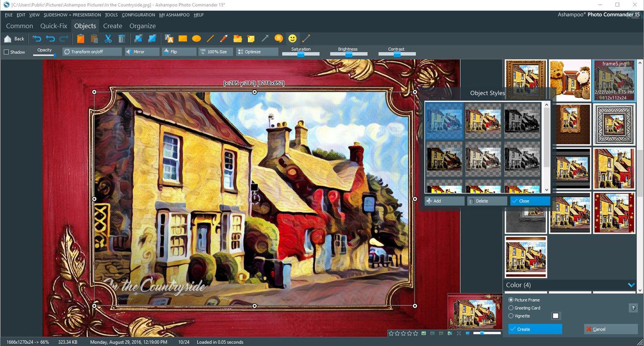Click the Opacity slider bar
The width and height of the screenshot is (644, 346).
click(x=43, y=55)
